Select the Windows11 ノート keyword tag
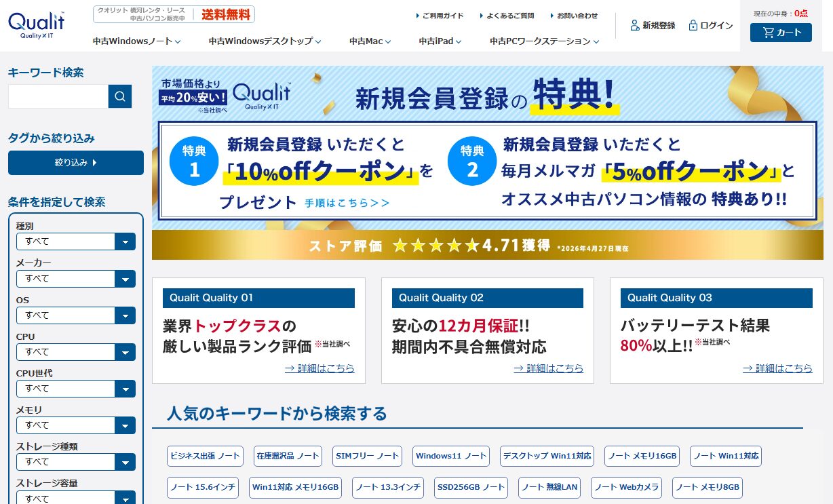This screenshot has width=833, height=504. coord(451,456)
